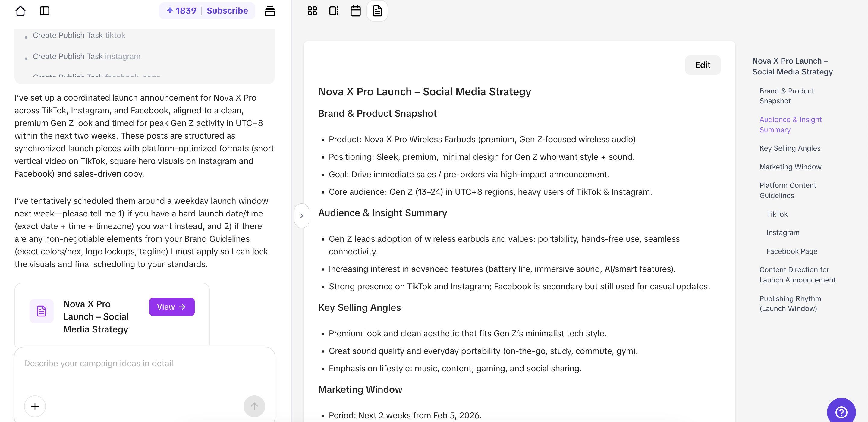Click the bullet 'Great sound quality and everyday portability'
The height and width of the screenshot is (422, 868).
click(483, 351)
